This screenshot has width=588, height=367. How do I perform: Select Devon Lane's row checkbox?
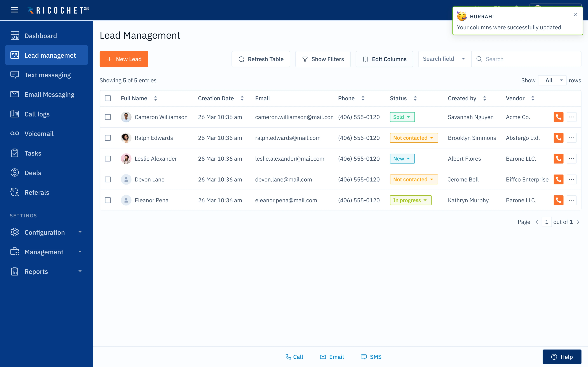point(108,179)
